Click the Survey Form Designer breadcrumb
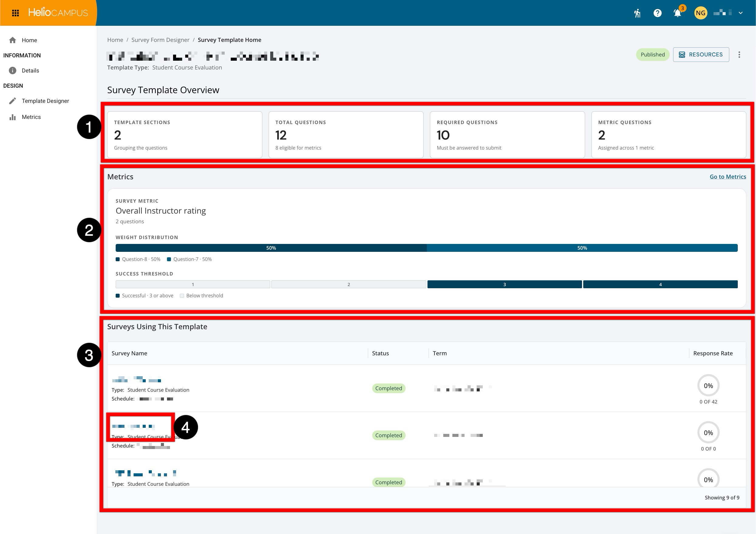Image resolution: width=756 pixels, height=534 pixels. (160, 40)
